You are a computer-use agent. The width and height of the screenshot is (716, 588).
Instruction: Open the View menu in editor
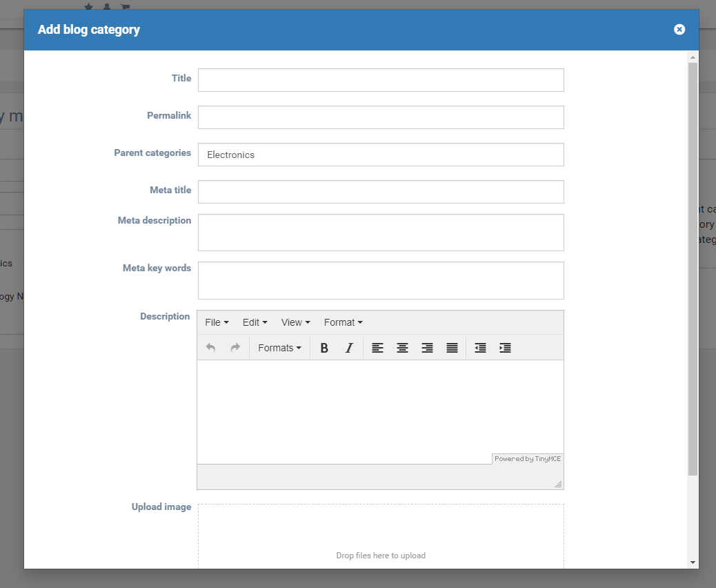pos(295,322)
